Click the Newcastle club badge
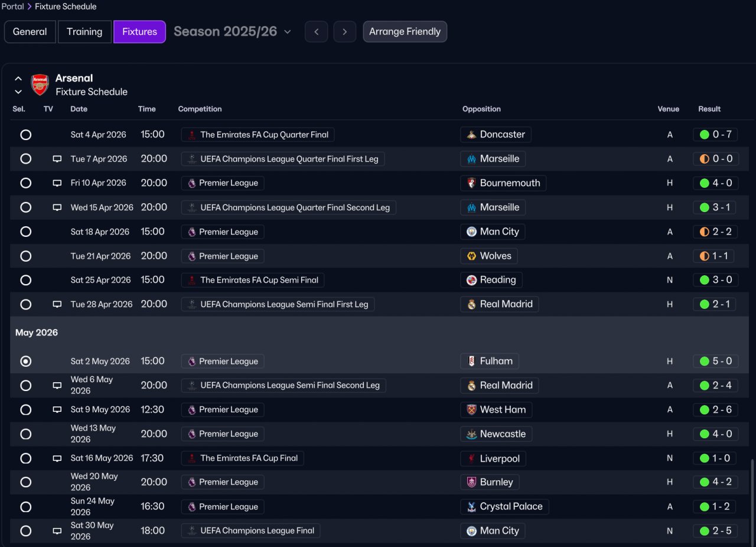Image resolution: width=756 pixels, height=547 pixels. (471, 434)
